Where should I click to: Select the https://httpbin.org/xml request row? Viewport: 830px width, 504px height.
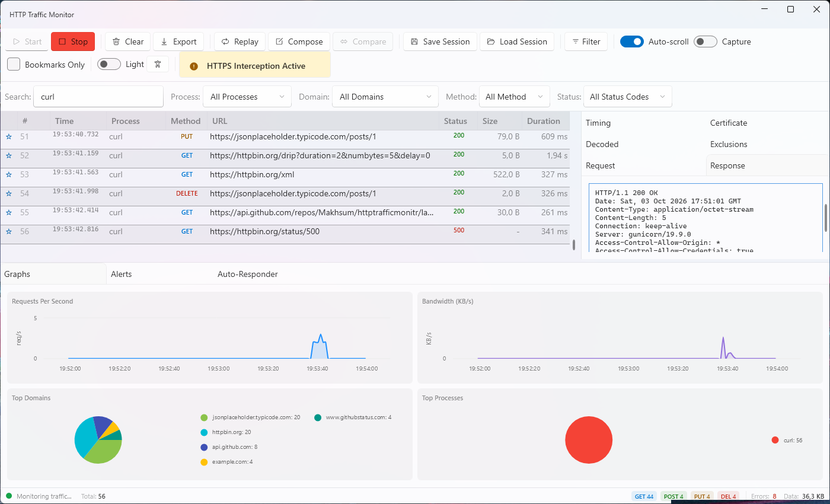[x=285, y=174]
